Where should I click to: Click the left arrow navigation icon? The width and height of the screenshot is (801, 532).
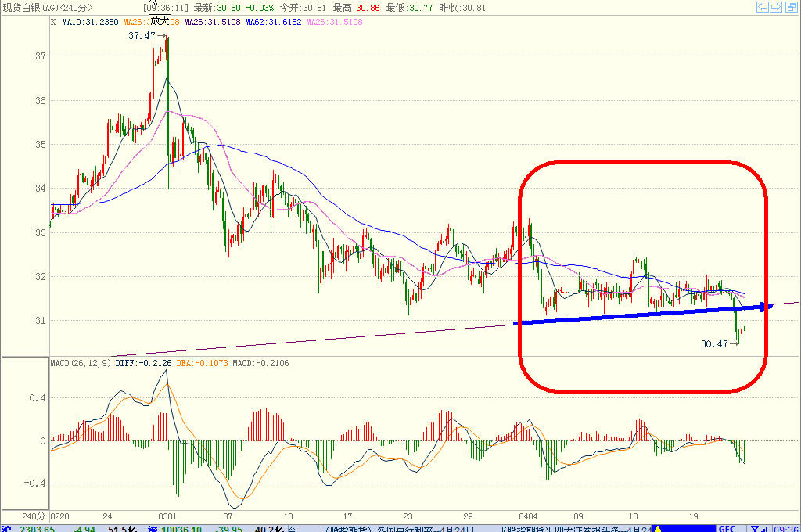(762, 6)
